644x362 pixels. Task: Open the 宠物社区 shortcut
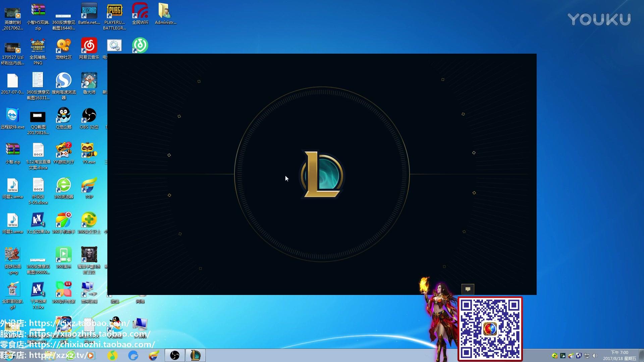(63, 49)
